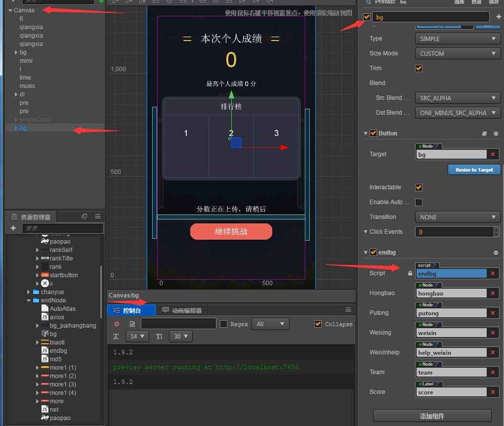Click the Click Events count stepper
Viewport: 504px width, 426px height.
[x=496, y=232]
